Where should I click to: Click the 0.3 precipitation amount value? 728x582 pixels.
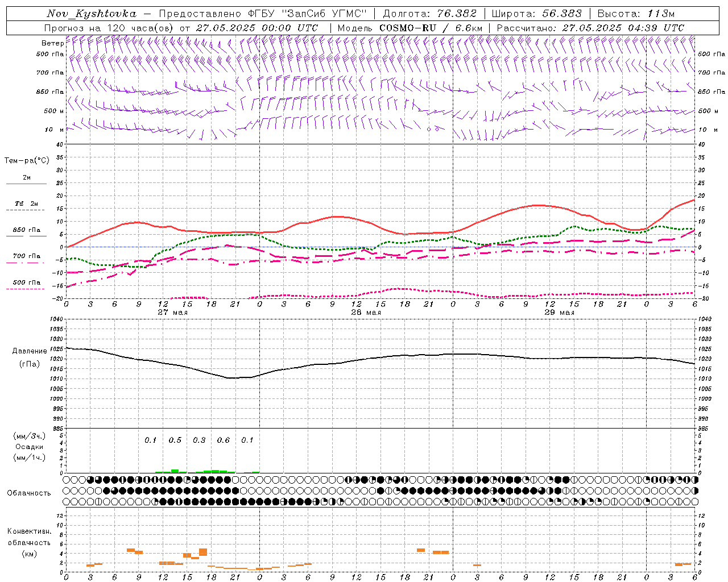[x=199, y=440]
